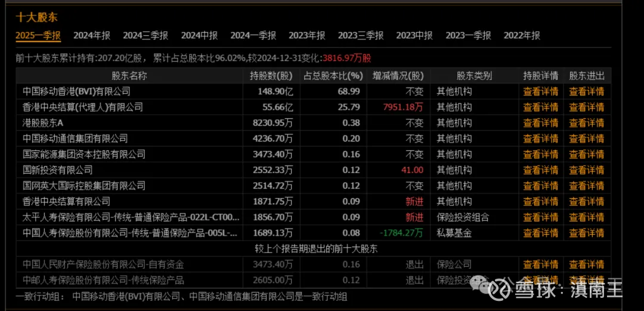The image size is (644, 311).
Task: View 持股详情 for 中国移动通信集团有限公司
Action: coord(540,138)
